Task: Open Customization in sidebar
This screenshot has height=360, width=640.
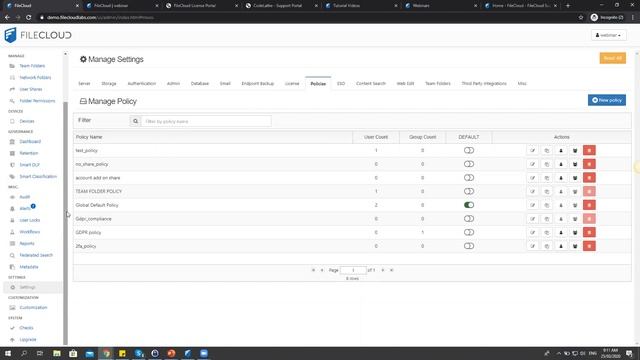Action: click(33, 307)
